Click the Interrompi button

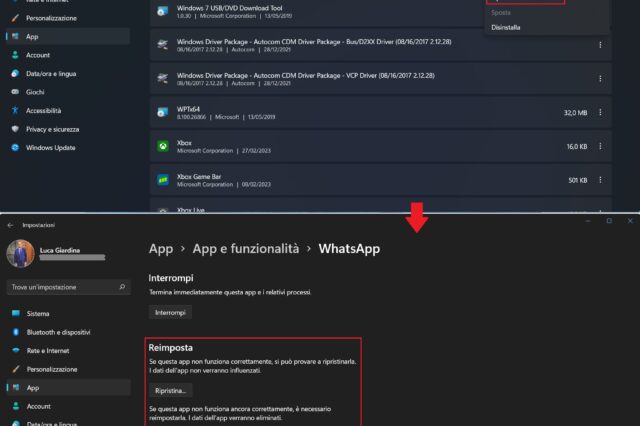170,313
